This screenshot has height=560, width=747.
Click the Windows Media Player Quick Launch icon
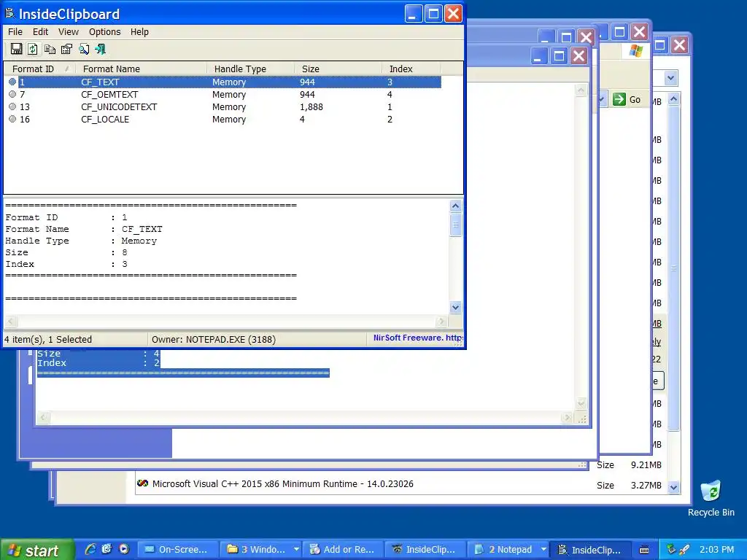coord(124,549)
